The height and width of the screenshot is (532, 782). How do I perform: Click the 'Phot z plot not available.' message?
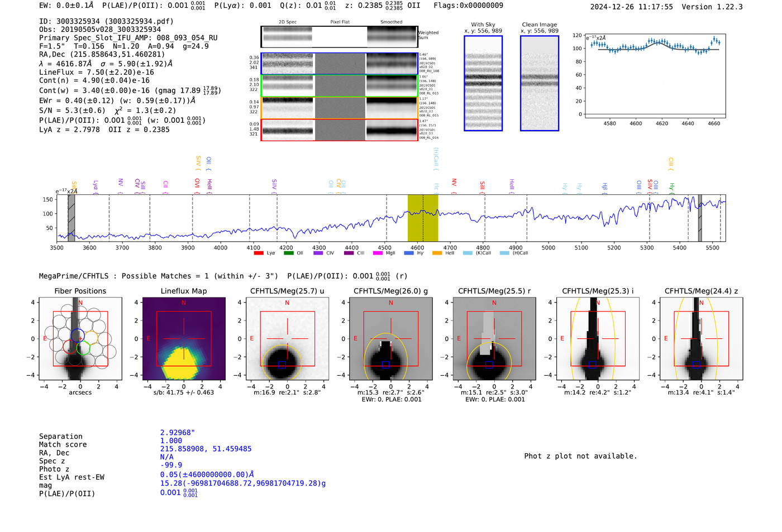580,456
